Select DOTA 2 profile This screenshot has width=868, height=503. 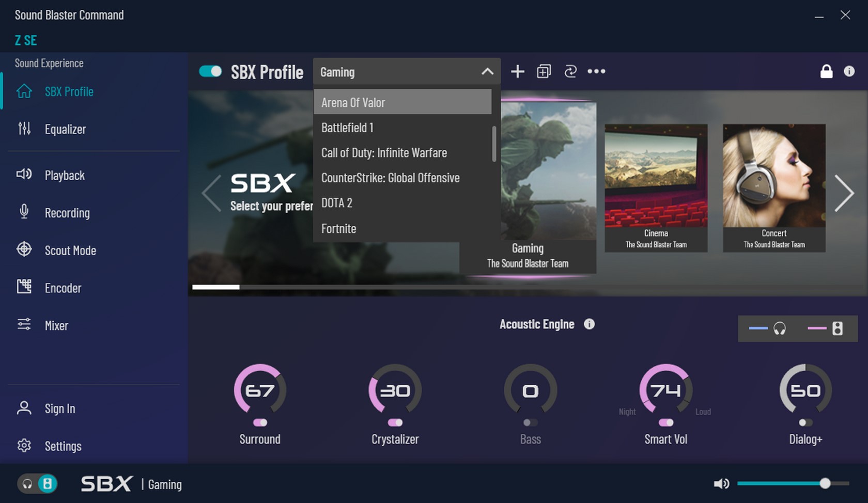click(402, 203)
